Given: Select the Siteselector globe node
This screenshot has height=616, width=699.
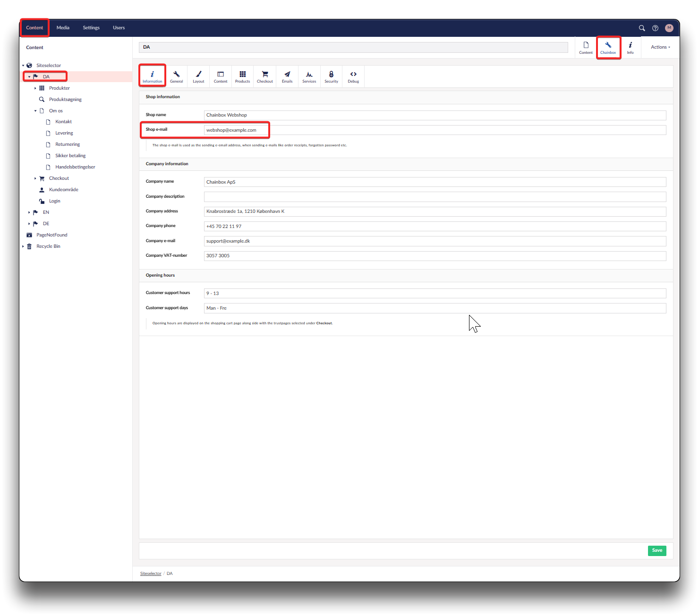Looking at the screenshot, I should click(x=49, y=66).
